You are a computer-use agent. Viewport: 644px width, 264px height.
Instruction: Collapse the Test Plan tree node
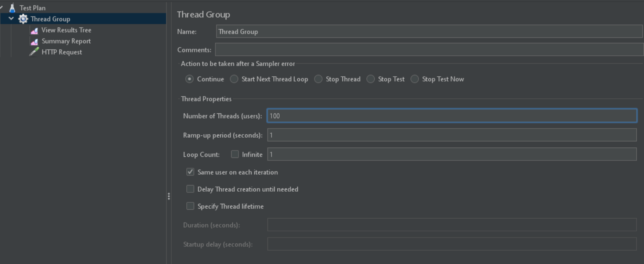(1, 8)
